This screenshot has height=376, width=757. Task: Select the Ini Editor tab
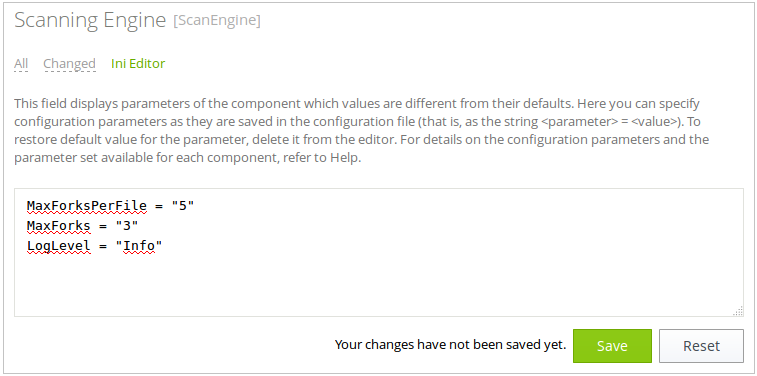[138, 64]
